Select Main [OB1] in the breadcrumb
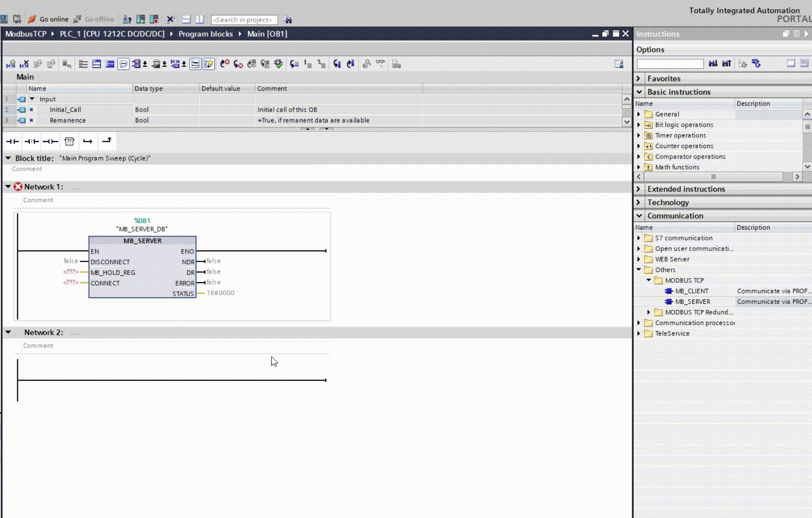Viewport: 812px width, 518px height. pyautogui.click(x=266, y=34)
